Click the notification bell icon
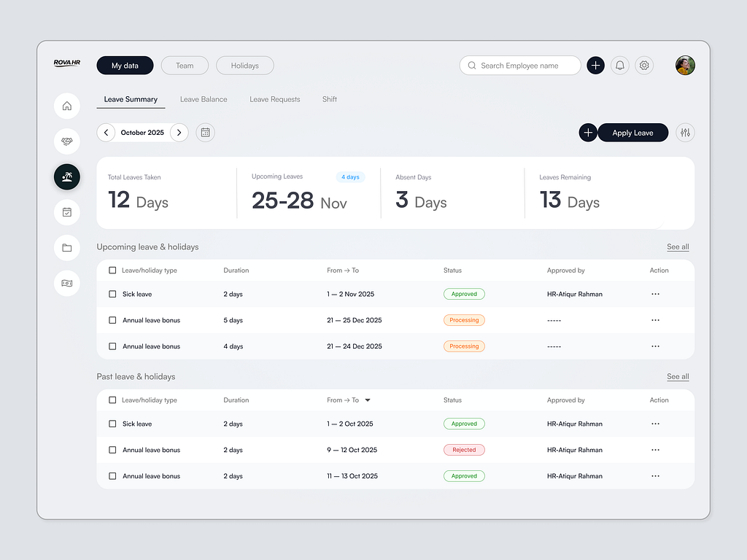 [x=620, y=65]
